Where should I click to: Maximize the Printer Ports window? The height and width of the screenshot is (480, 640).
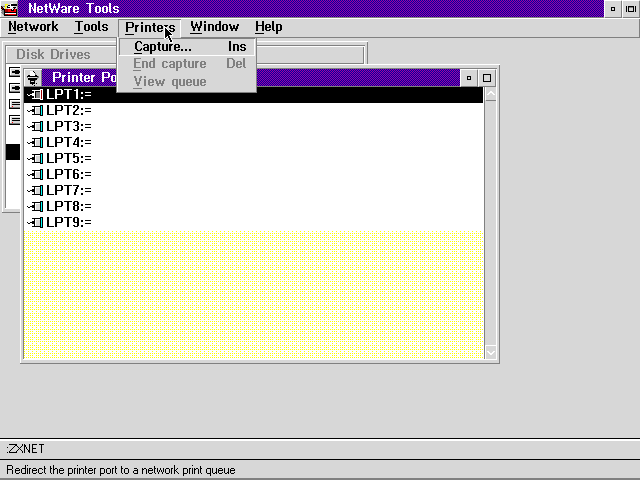coord(487,78)
